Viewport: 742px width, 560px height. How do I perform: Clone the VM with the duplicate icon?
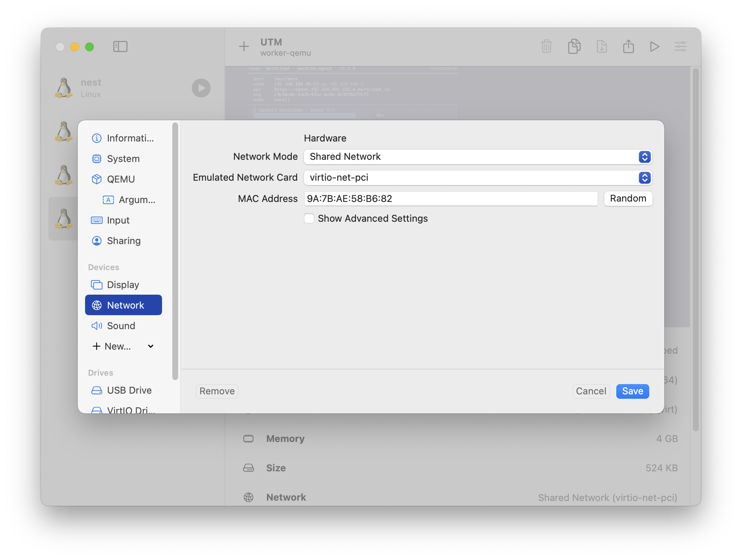click(574, 47)
